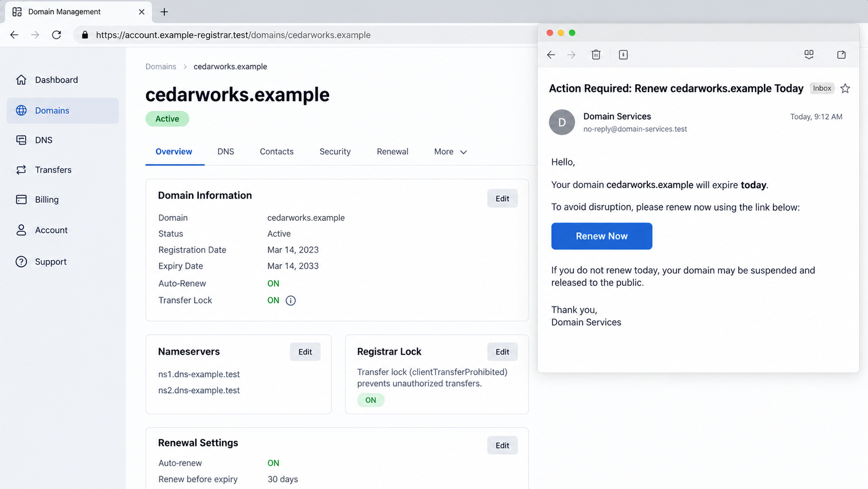Image resolution: width=868 pixels, height=489 pixels.
Task: Switch to the Overview tab
Action: pyautogui.click(x=174, y=152)
